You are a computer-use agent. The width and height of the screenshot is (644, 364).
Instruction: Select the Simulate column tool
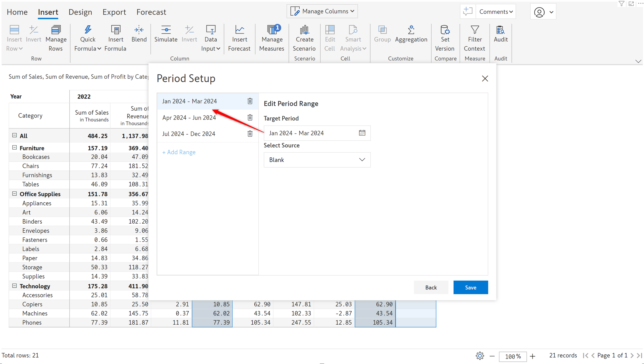coord(166,34)
